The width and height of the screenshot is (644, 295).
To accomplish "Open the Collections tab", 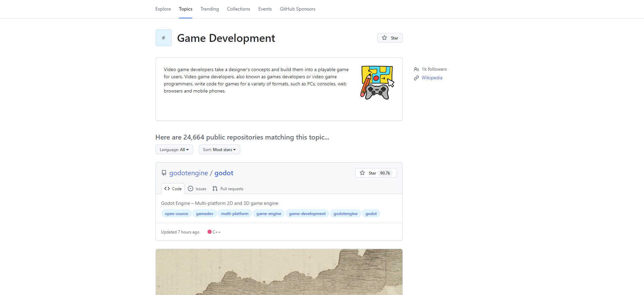I will tap(238, 9).
